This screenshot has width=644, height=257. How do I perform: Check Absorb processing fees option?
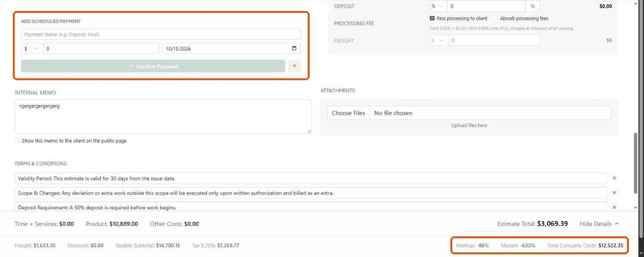point(495,18)
